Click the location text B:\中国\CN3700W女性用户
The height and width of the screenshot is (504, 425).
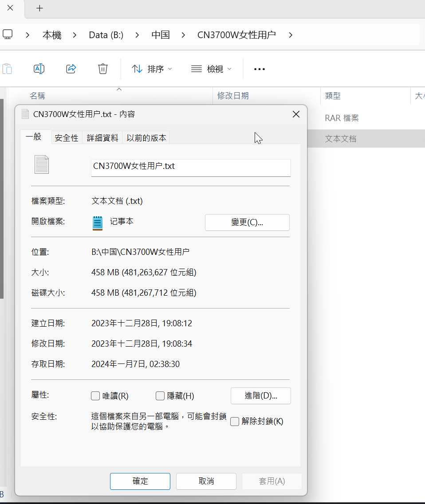point(140,252)
